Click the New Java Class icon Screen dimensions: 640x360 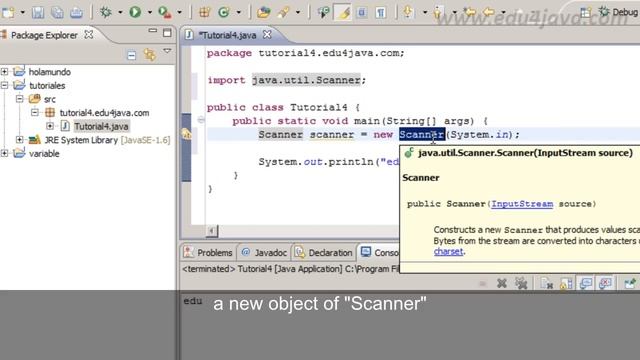[224, 12]
